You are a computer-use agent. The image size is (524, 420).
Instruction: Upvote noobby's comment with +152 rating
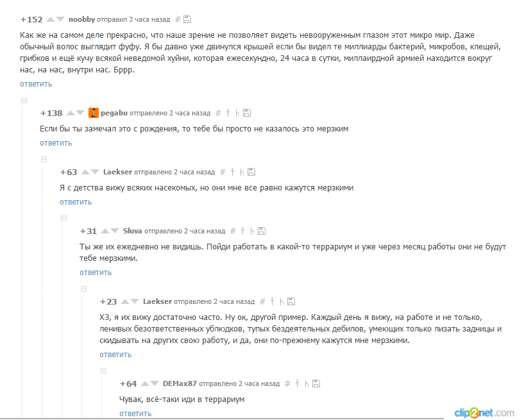pos(51,19)
